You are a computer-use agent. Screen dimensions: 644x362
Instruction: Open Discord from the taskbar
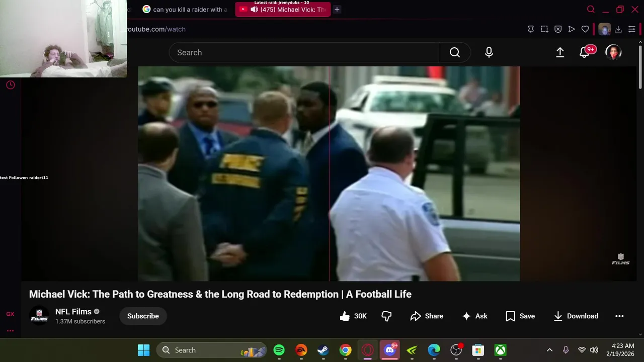[x=390, y=350]
